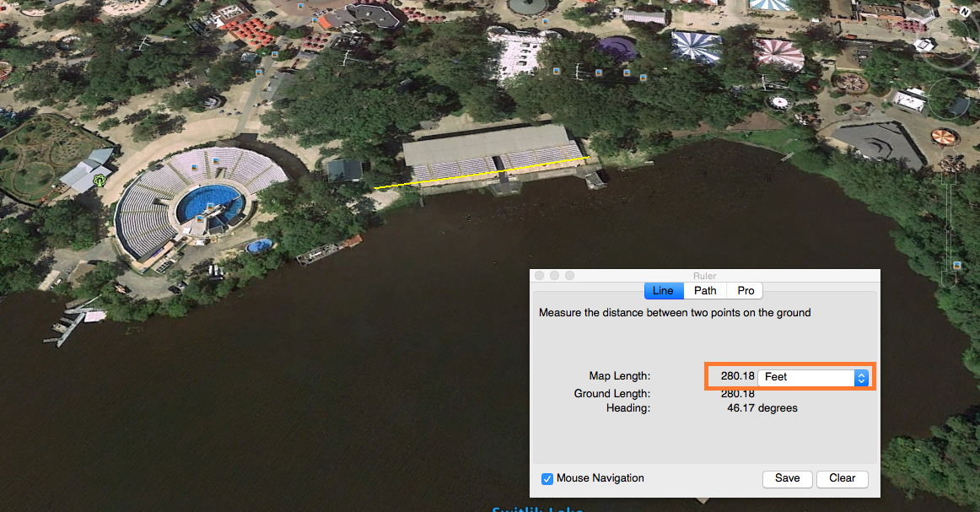Click the Look joystick ring center
The image size is (980, 512).
(949, 36)
